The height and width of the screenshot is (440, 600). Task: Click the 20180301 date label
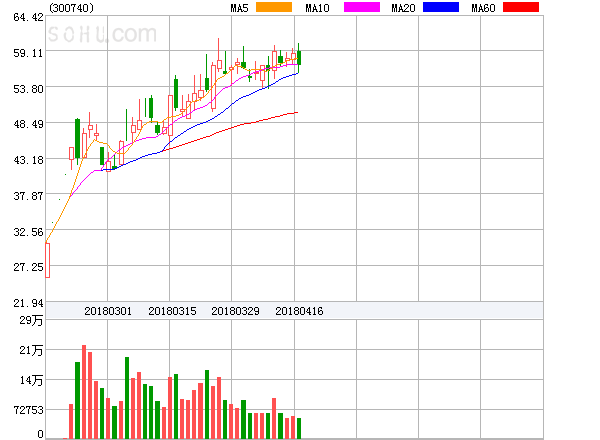click(x=108, y=311)
